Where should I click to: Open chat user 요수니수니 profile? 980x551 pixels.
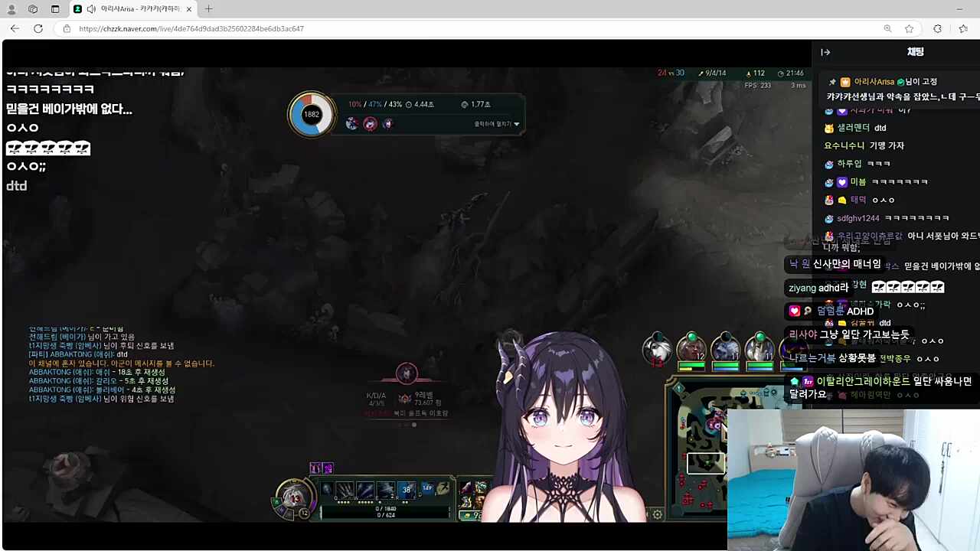[x=844, y=145]
